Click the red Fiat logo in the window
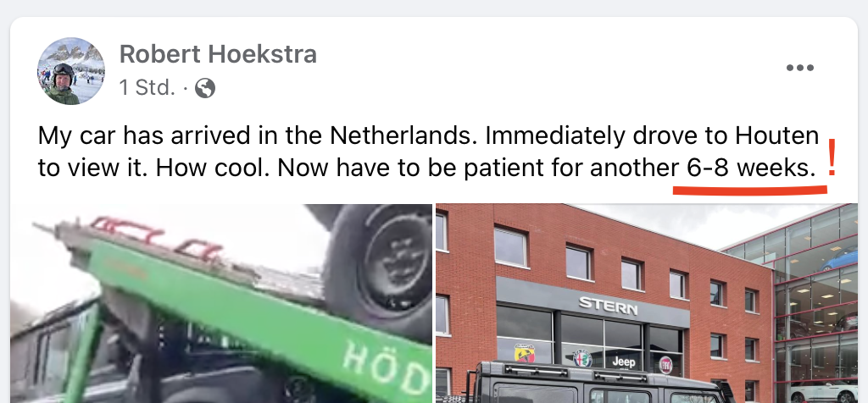This screenshot has width=868, height=403. click(665, 365)
